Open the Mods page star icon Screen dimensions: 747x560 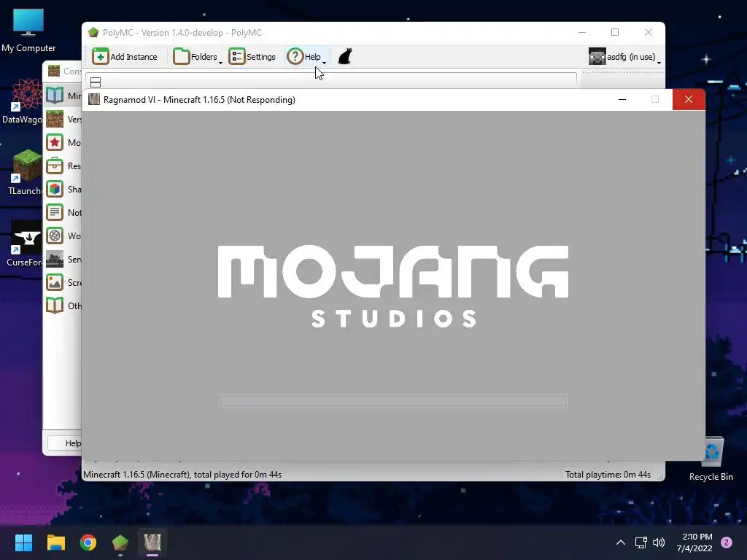click(55, 142)
